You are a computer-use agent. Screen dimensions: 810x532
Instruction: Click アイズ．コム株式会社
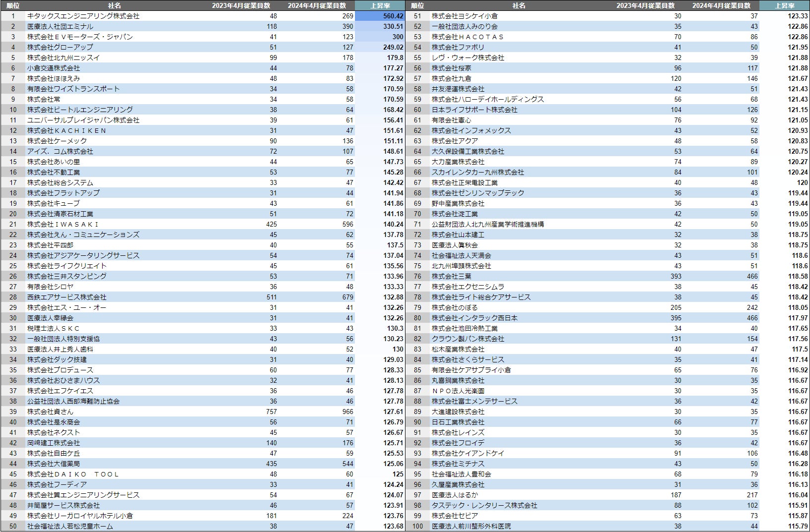(x=60, y=151)
